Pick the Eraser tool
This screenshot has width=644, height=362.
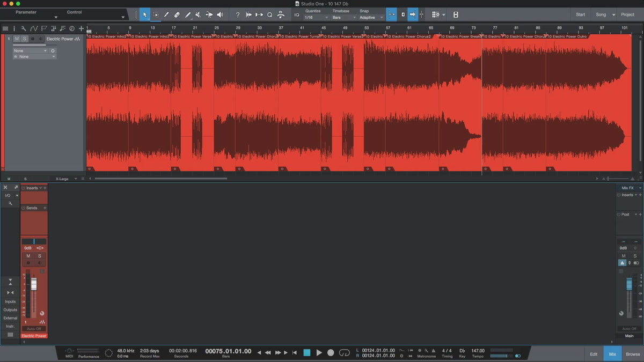(177, 14)
